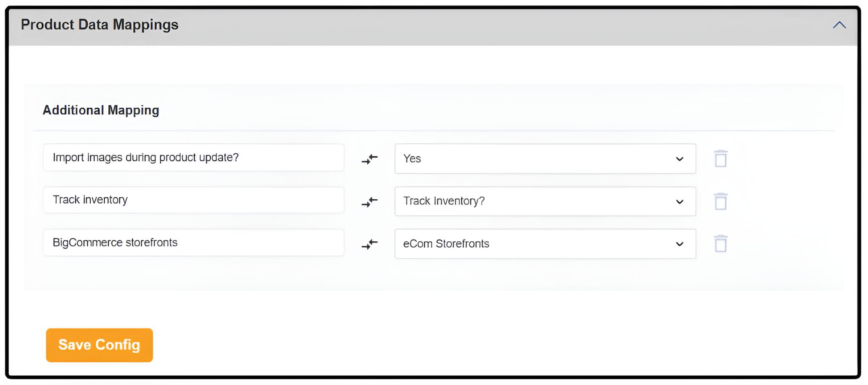Focus the Track inventory text field
This screenshot has width=868, height=385.
[x=193, y=200]
